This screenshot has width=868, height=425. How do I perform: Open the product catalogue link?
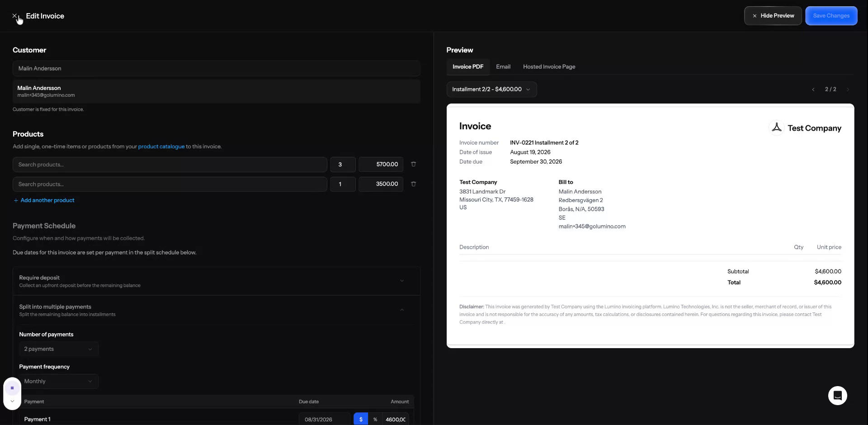coord(161,146)
